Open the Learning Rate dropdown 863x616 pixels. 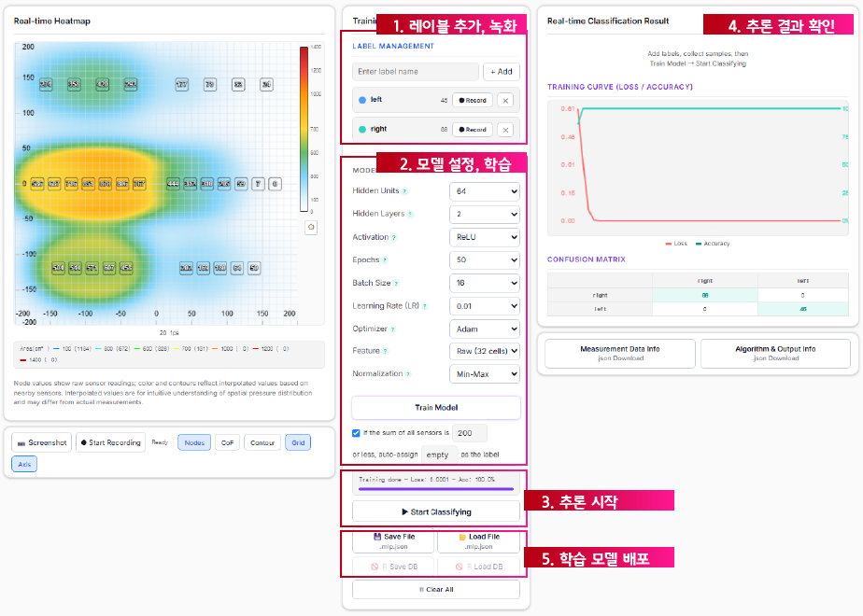[485, 306]
